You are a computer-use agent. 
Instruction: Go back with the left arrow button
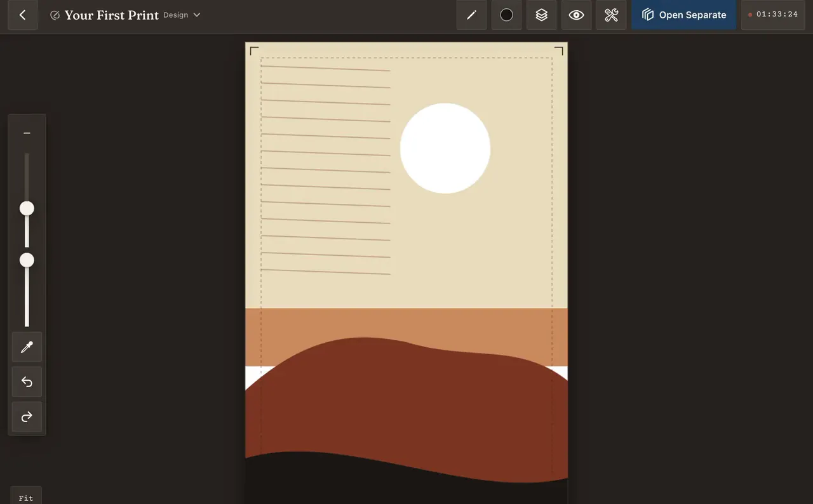point(23,15)
